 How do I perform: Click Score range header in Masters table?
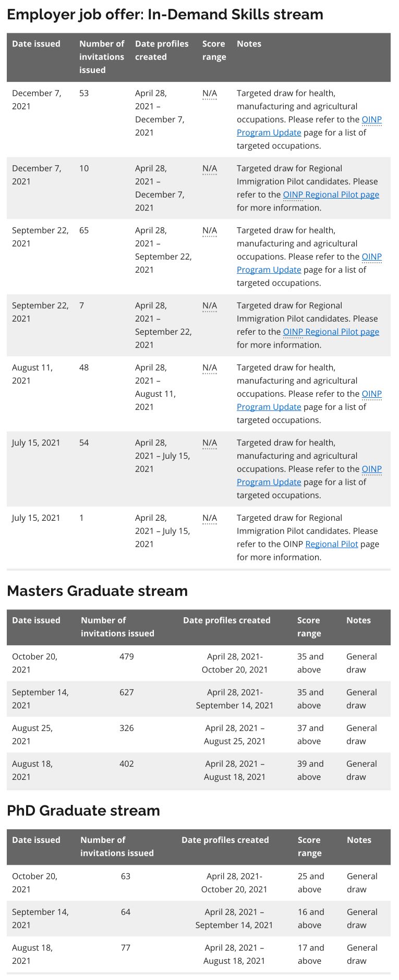click(x=309, y=627)
